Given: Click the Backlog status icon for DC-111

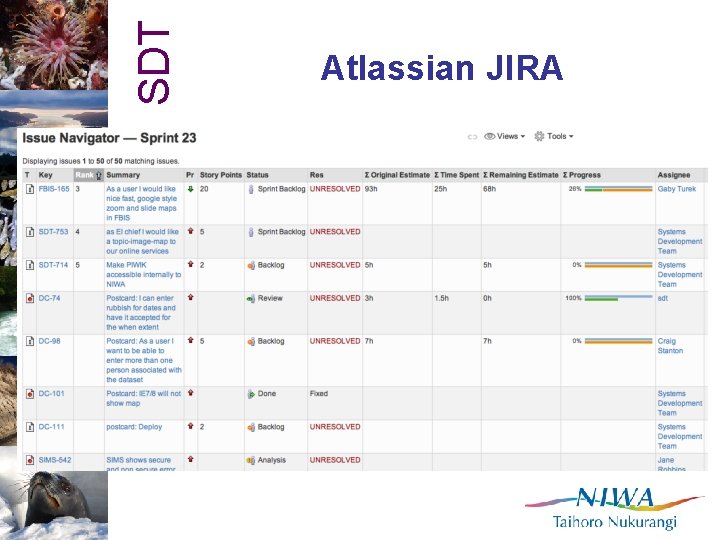Looking at the screenshot, I should tap(251, 427).
